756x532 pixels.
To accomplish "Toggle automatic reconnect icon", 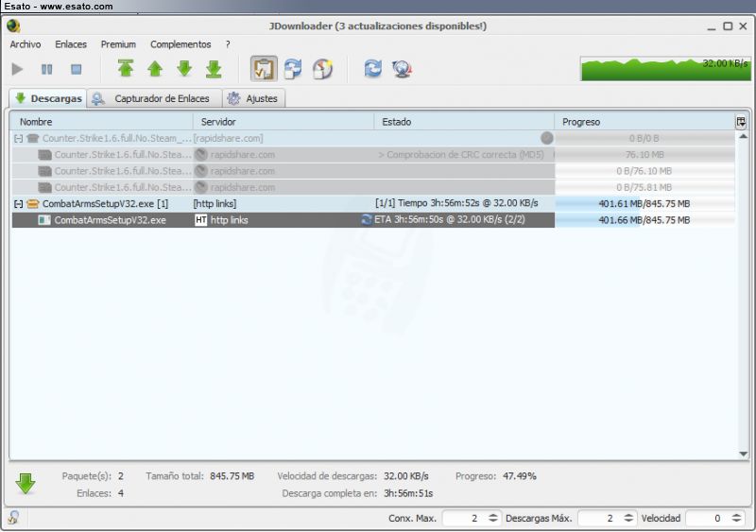I will tap(293, 68).
